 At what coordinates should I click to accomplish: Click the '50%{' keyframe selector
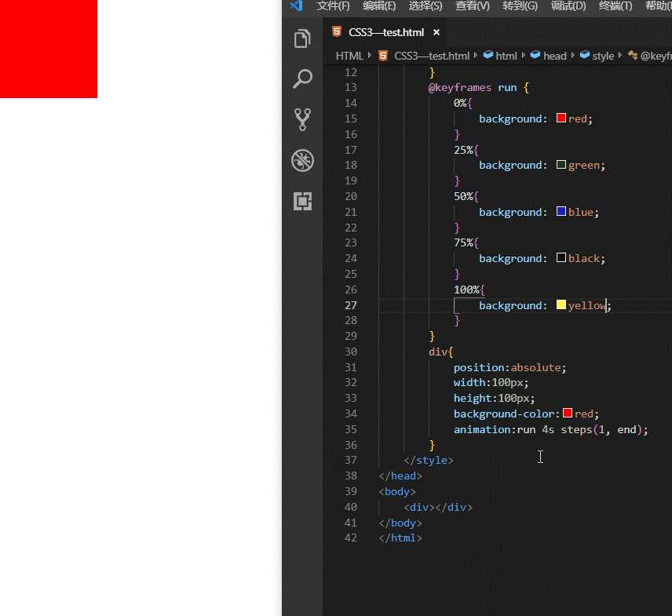coord(466,196)
